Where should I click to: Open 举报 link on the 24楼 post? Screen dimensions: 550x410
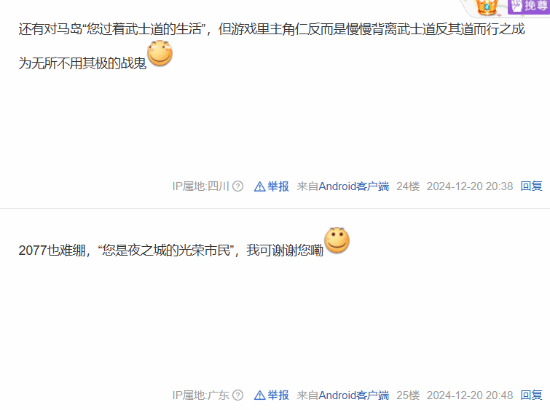pos(278,186)
